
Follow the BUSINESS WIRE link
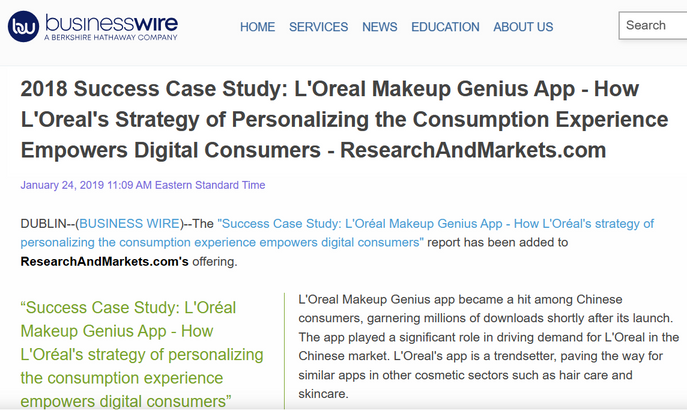(x=129, y=224)
